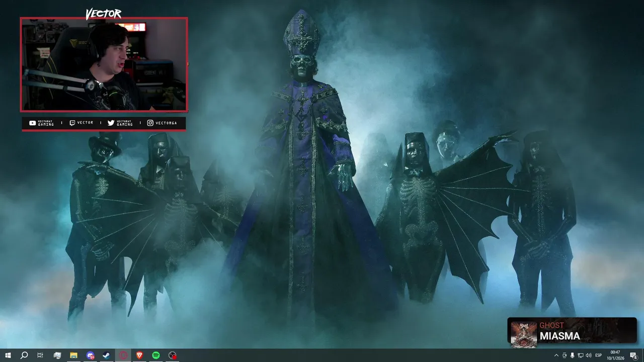
Task: Click the webcam overlay feed
Action: [x=104, y=64]
